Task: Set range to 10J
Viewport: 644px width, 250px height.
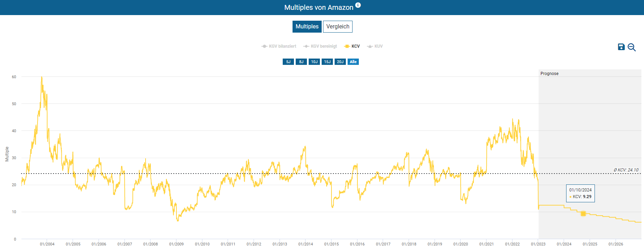Action: coord(314,62)
